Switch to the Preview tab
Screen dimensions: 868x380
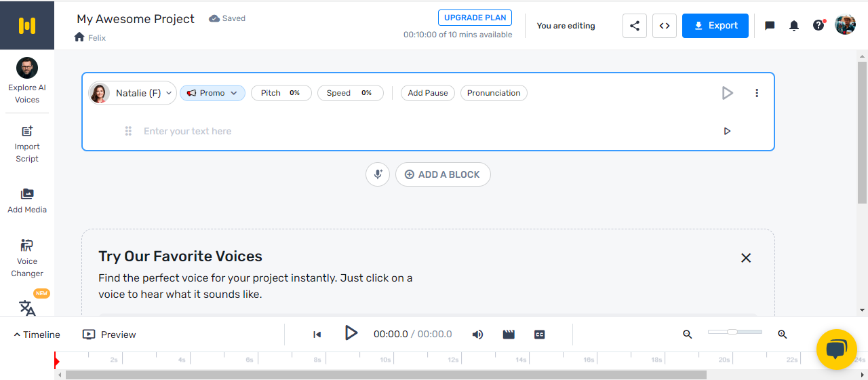tap(109, 335)
